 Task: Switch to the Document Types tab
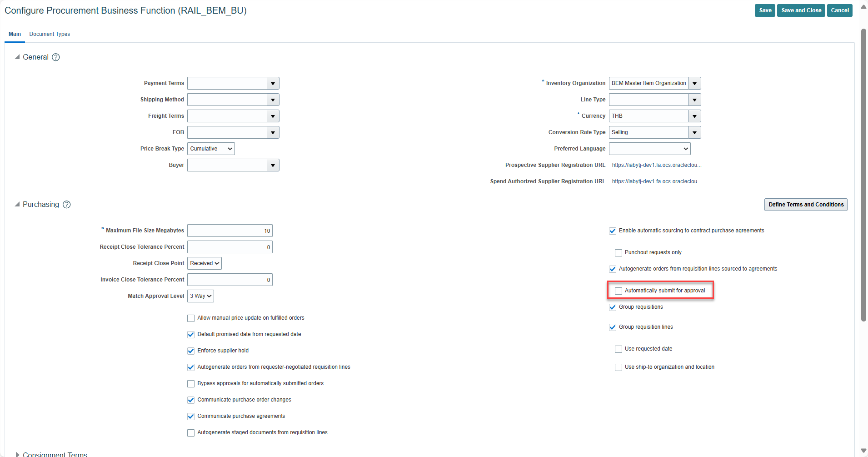tap(50, 34)
